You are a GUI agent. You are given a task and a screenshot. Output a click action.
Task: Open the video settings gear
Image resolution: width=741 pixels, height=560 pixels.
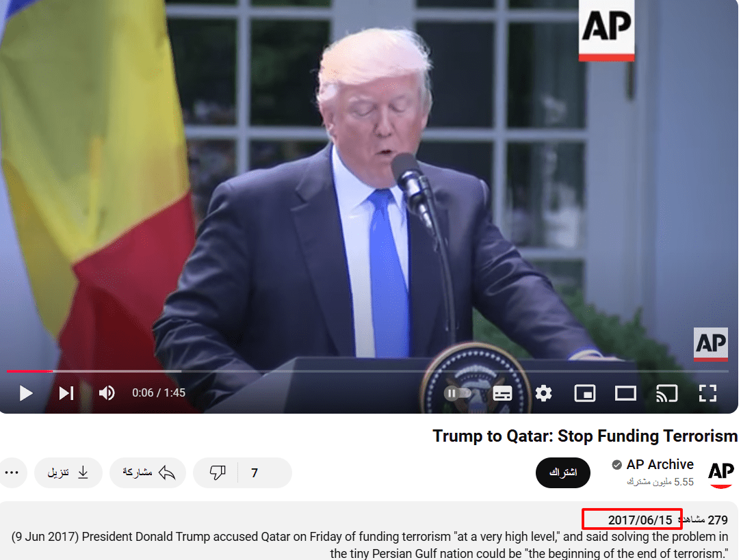tap(543, 393)
